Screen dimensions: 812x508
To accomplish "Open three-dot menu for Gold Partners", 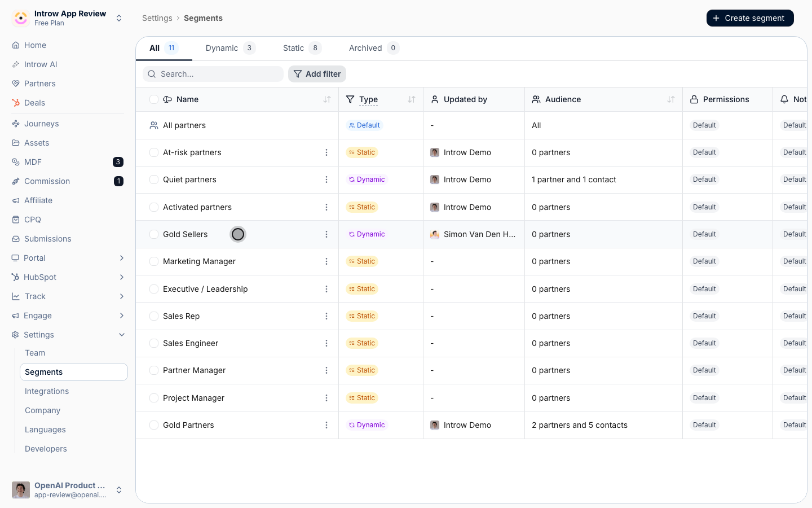I will click(x=326, y=425).
